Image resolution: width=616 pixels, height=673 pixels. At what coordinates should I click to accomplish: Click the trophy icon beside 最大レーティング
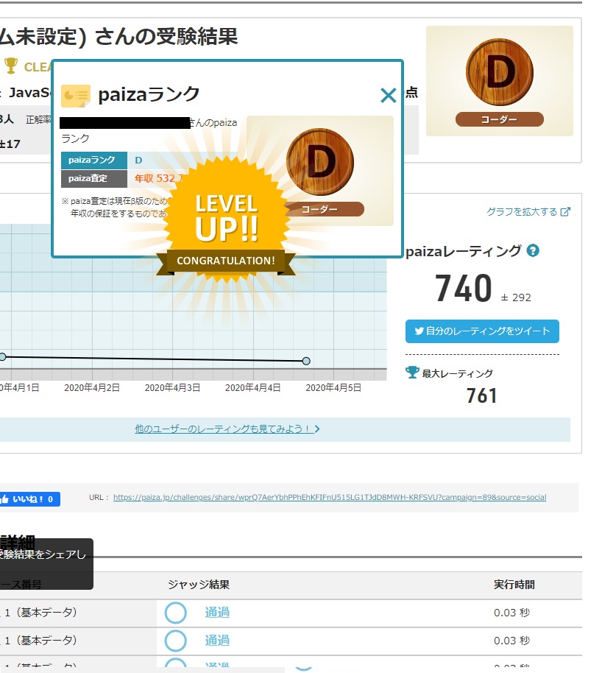(x=412, y=373)
